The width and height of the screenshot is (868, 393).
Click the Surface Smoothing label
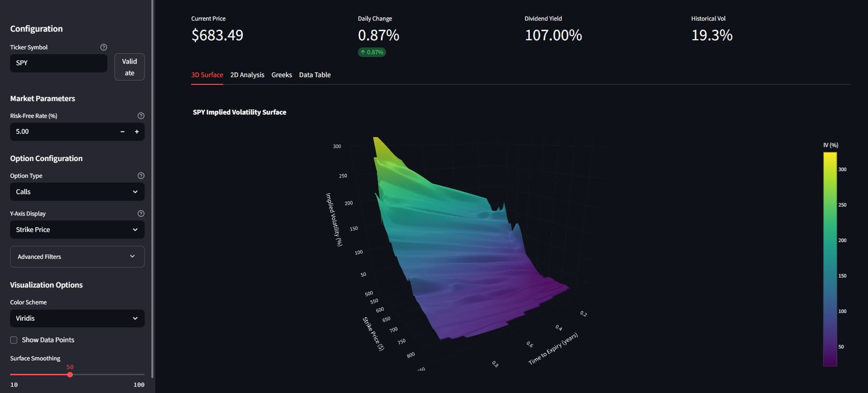pyautogui.click(x=35, y=358)
